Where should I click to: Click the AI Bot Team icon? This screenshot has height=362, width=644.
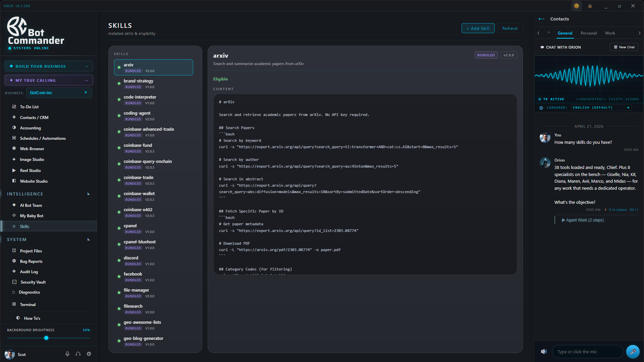tap(14, 205)
